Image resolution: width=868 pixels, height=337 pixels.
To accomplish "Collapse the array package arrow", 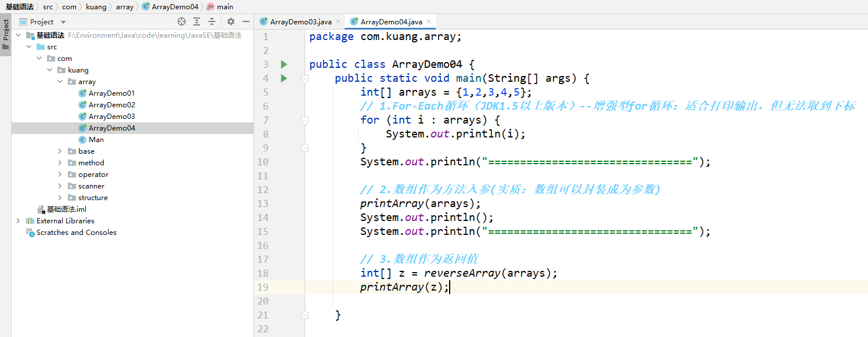I will [x=60, y=82].
